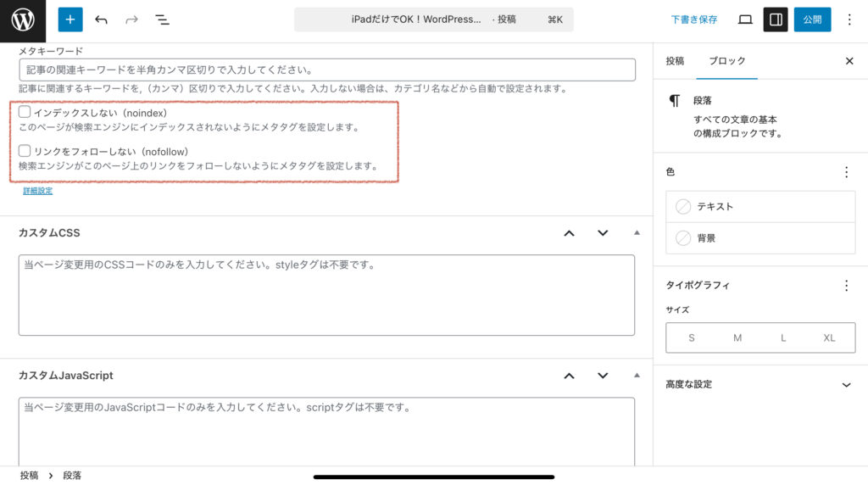Open preview device view icon
Image resolution: width=868 pixels, height=485 pixels.
pos(745,20)
